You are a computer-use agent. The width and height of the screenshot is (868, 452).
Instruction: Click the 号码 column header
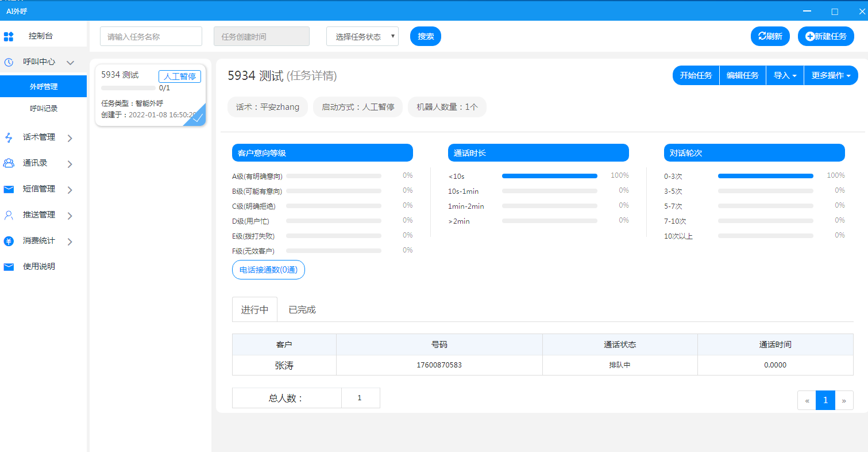pyautogui.click(x=439, y=344)
